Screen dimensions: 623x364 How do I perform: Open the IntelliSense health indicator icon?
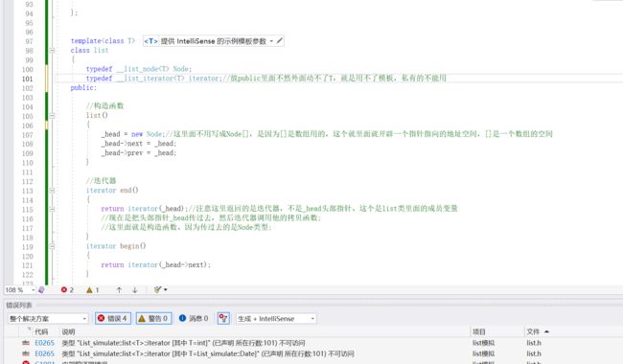coord(41,290)
